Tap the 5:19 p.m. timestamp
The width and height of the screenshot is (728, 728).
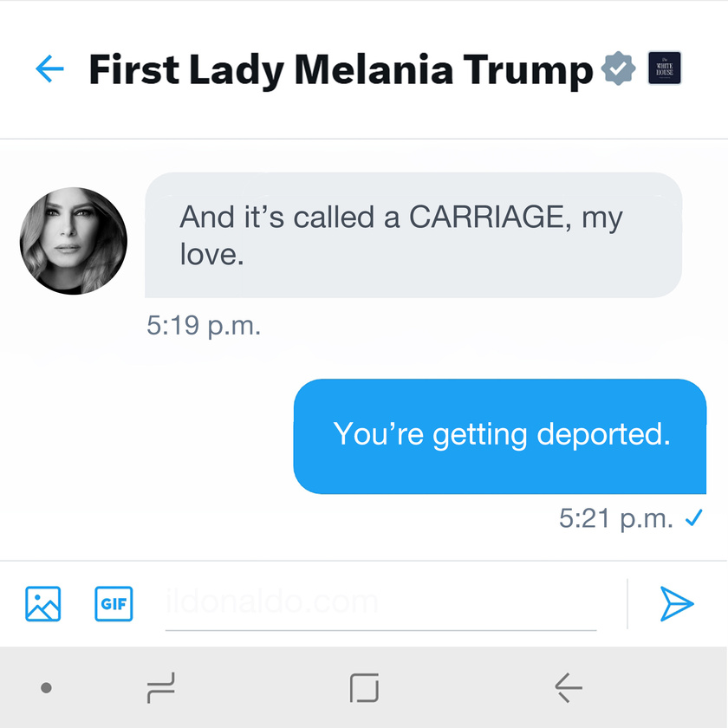point(204,325)
